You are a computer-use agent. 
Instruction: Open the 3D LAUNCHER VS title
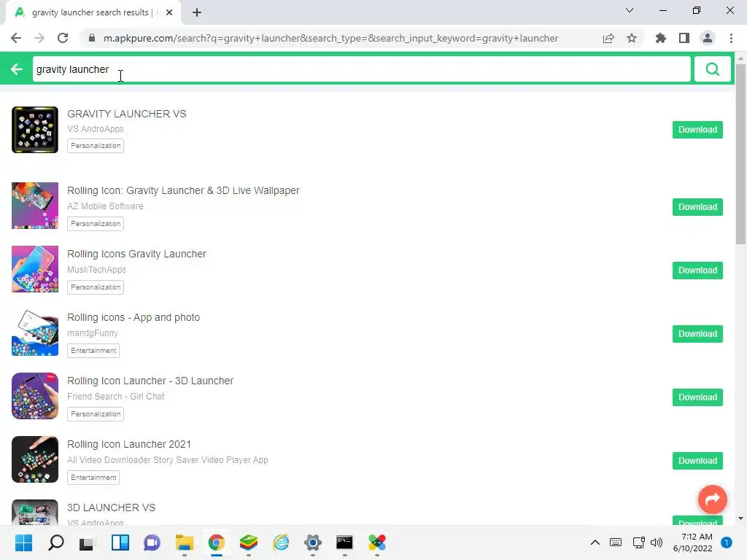111,507
